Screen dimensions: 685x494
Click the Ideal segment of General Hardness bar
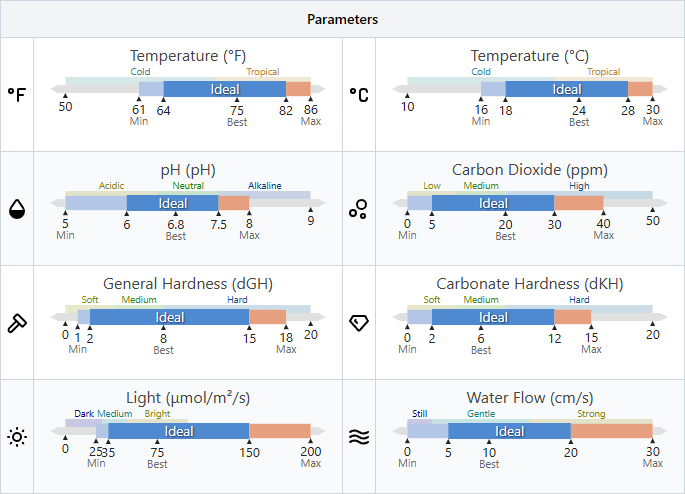(x=169, y=317)
